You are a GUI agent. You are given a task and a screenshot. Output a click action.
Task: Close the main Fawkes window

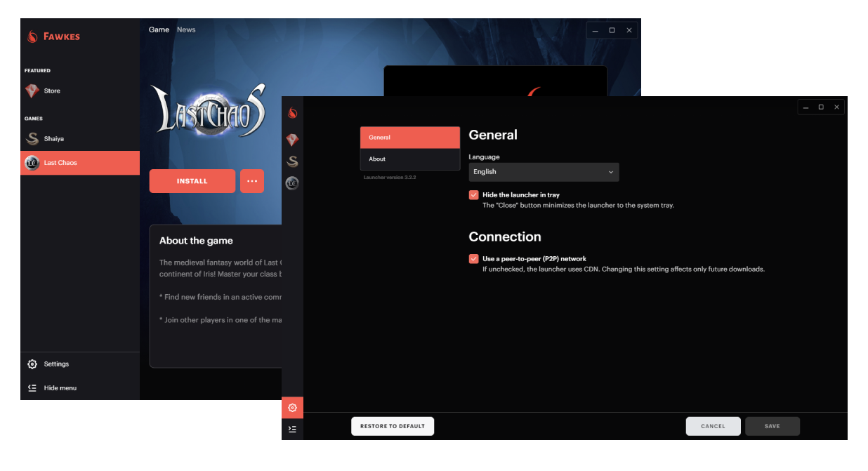(x=629, y=30)
